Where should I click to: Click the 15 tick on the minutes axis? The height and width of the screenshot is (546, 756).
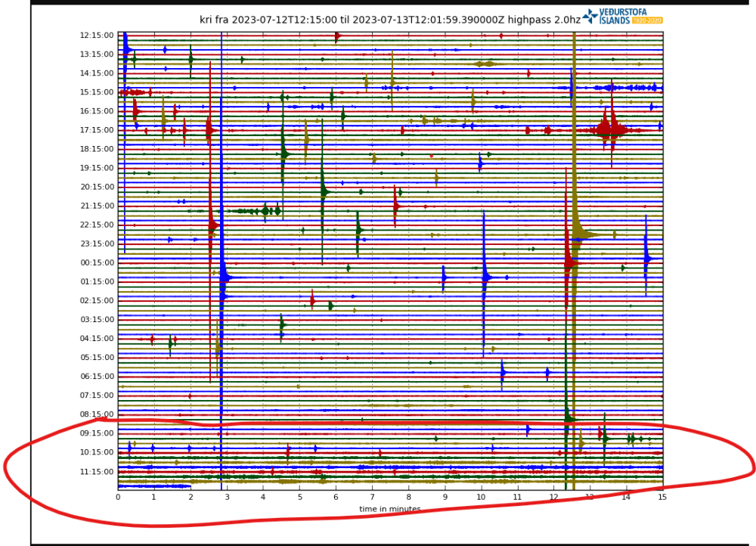coord(662,497)
